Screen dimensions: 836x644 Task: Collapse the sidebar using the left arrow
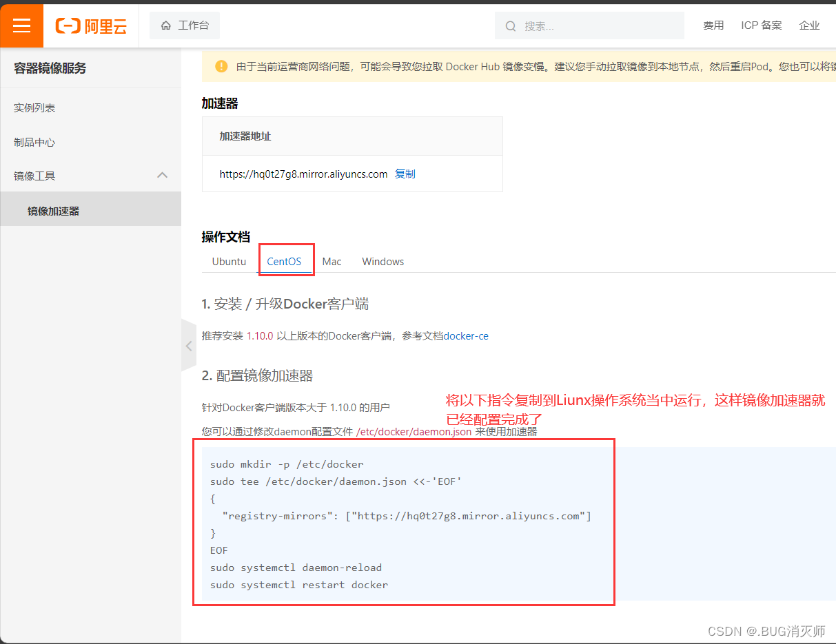pos(189,346)
